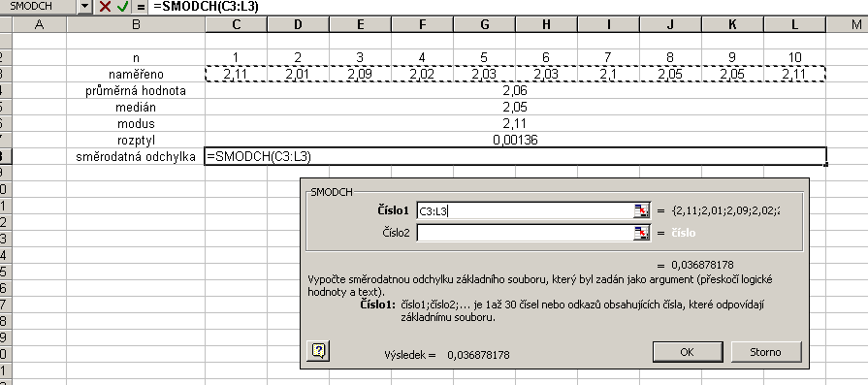Click measured value 2,03 in column G
Viewport: 868px width, 385px height.
coord(484,74)
